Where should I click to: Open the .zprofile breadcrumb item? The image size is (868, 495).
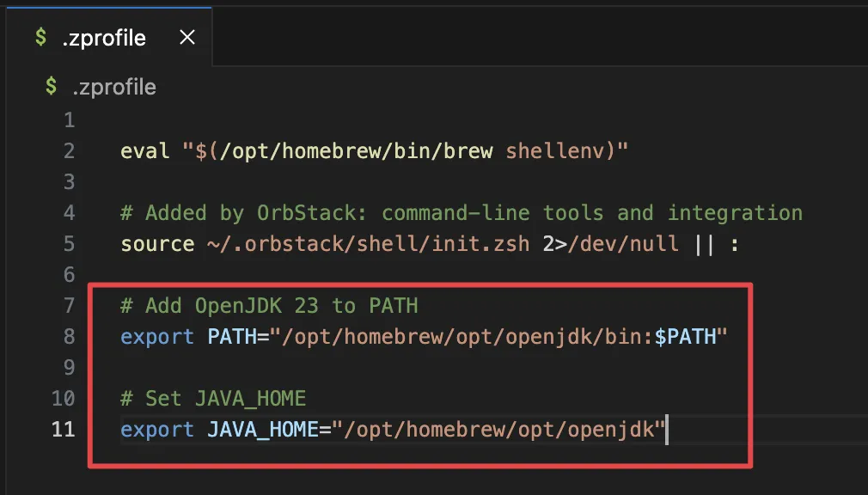coord(113,87)
